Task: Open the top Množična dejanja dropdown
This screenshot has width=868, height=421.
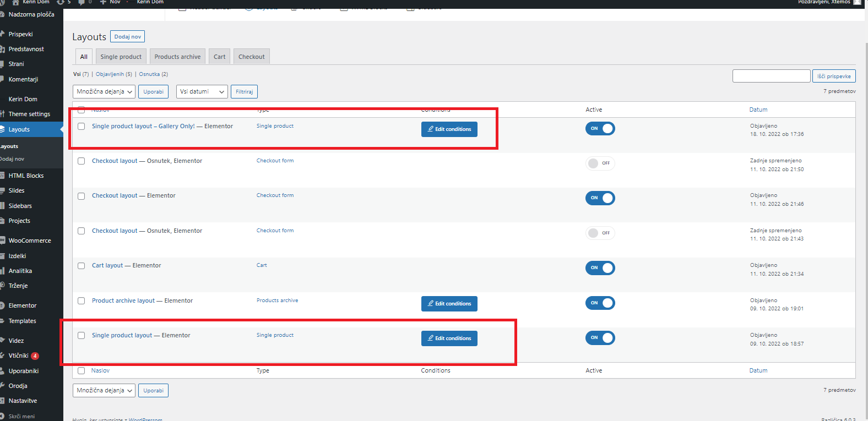Action: [x=104, y=91]
